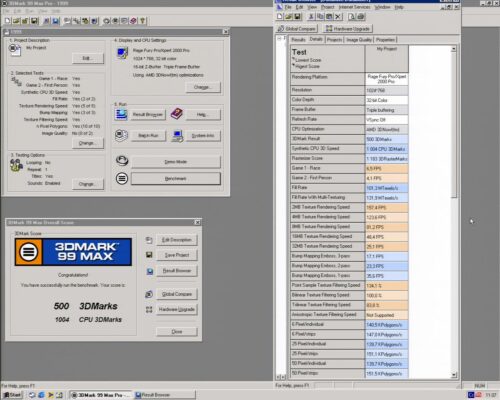Screen dimensions: 500x400
Task: Click Paste icon in Result Browser toolbar
Action: coord(329,16)
